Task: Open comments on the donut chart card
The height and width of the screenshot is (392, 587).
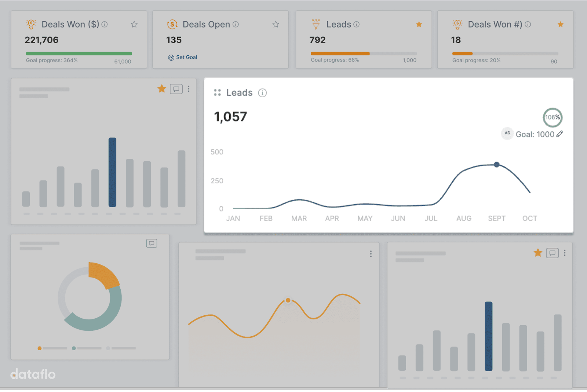Action: pyautogui.click(x=152, y=243)
